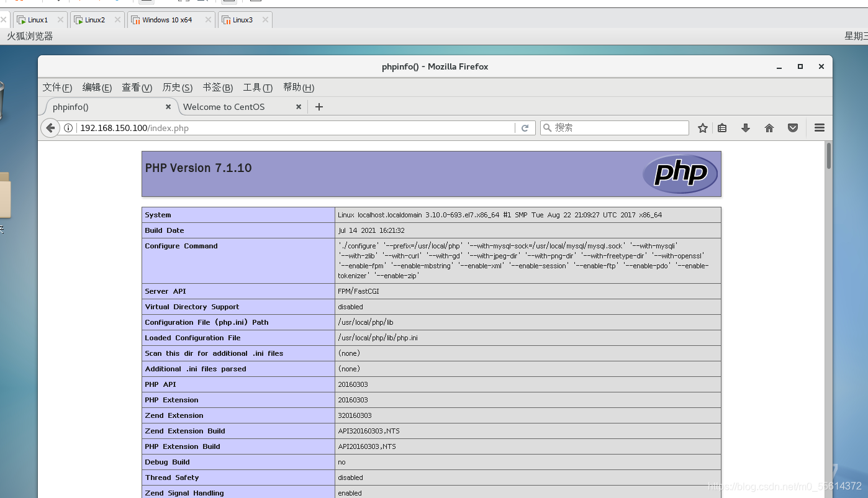Select the Thread Safety row label

[172, 478]
